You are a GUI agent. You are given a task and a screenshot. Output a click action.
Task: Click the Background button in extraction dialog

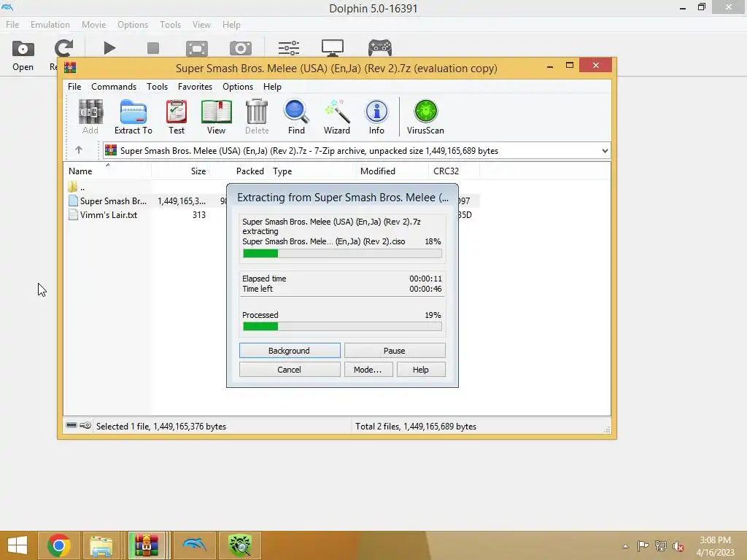(290, 351)
